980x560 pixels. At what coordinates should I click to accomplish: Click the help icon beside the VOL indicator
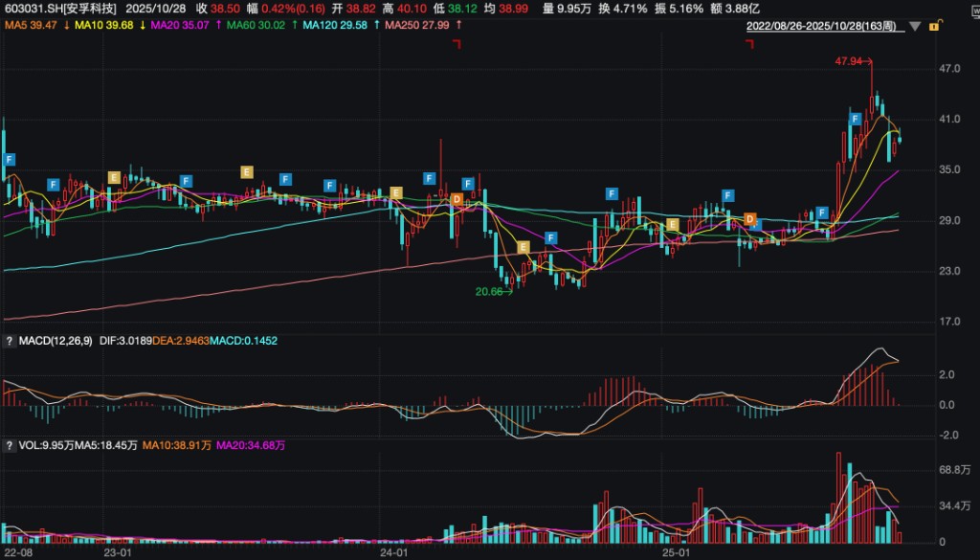tap(10, 446)
